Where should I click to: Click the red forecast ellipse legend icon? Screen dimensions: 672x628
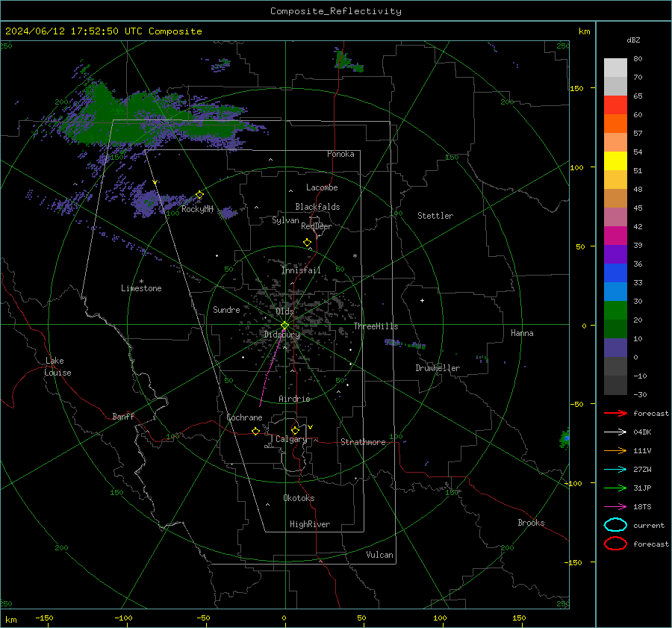pos(615,544)
